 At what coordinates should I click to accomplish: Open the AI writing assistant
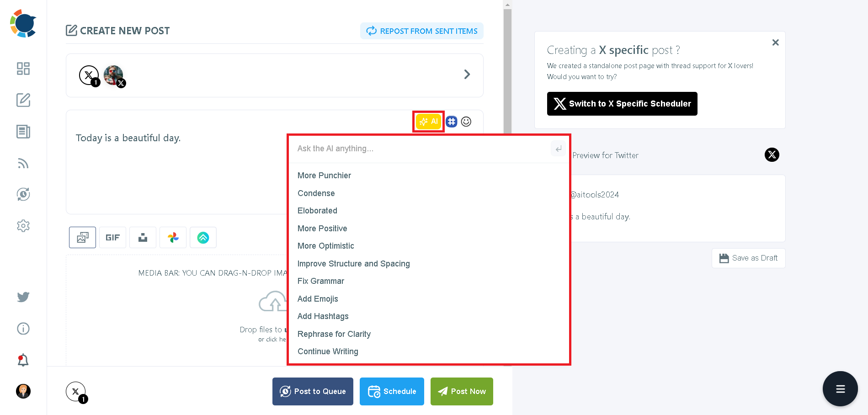[428, 121]
